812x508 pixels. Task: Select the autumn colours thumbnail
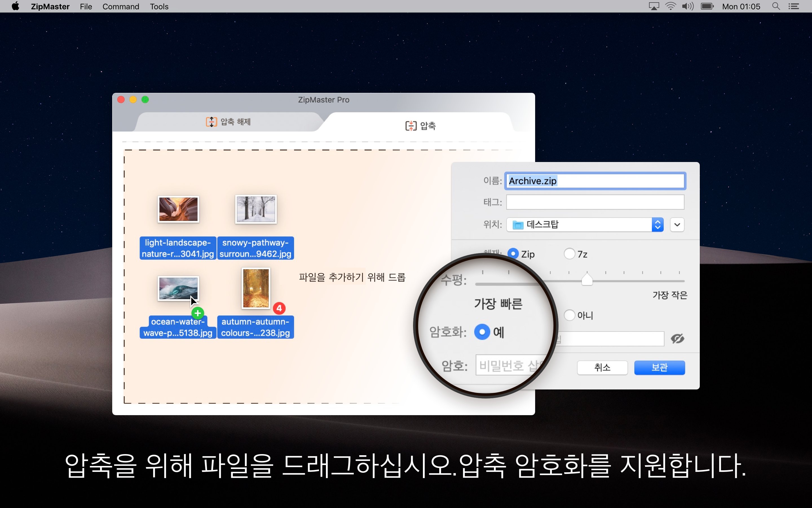tap(256, 288)
